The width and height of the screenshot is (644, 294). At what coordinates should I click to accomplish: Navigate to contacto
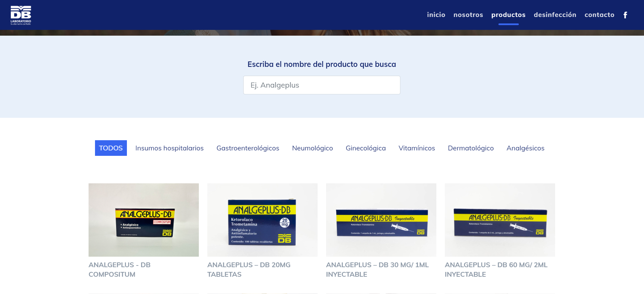click(x=599, y=15)
